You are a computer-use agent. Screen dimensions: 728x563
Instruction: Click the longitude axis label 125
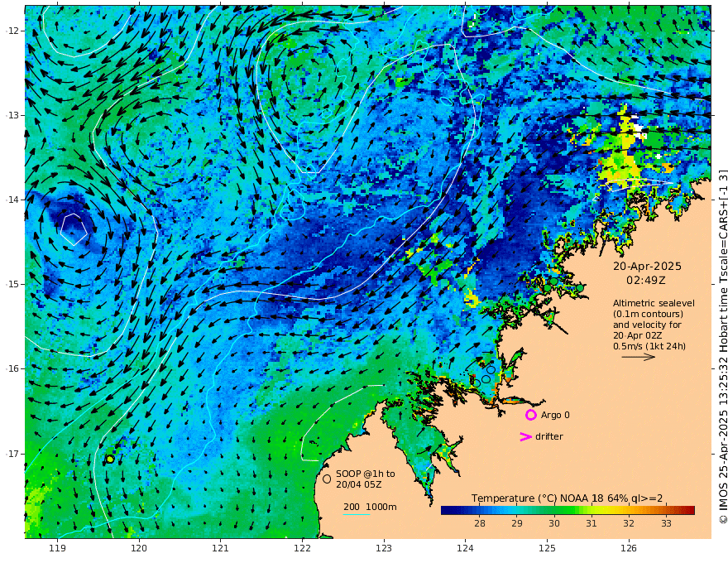coord(548,549)
